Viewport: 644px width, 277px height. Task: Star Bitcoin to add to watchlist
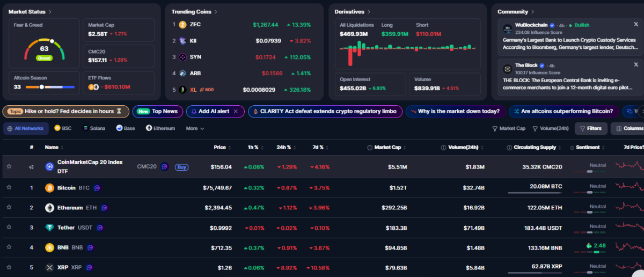[9, 188]
